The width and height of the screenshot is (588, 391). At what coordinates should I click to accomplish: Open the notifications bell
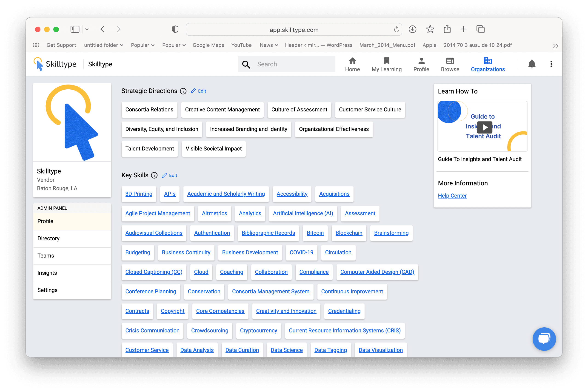tap(532, 64)
